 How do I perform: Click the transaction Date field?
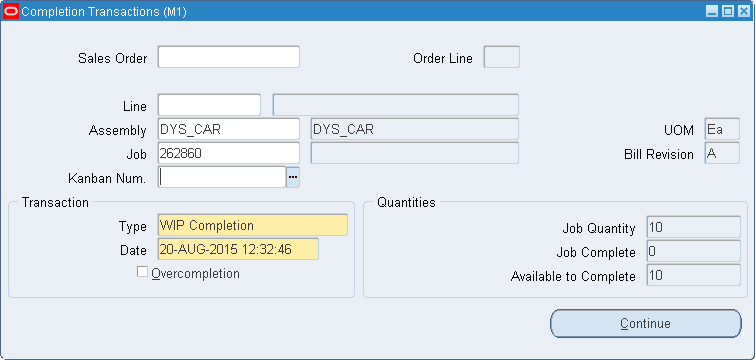pyautogui.click(x=238, y=249)
